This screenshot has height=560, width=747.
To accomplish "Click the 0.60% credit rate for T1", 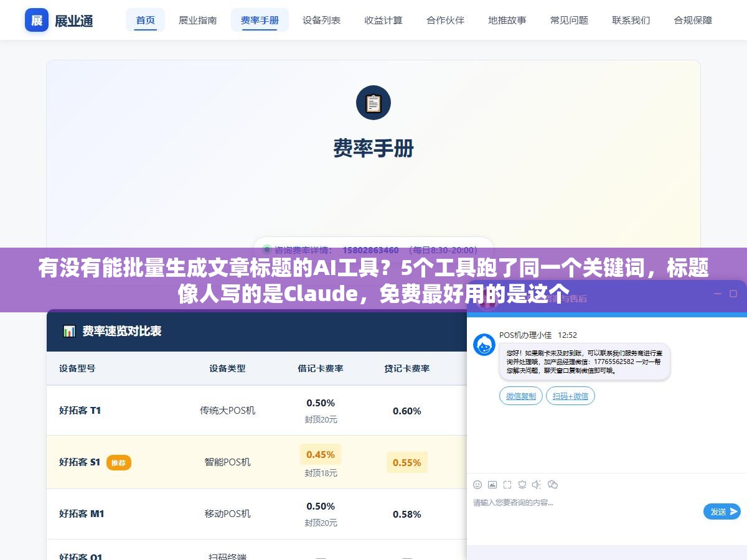I will point(407,411).
